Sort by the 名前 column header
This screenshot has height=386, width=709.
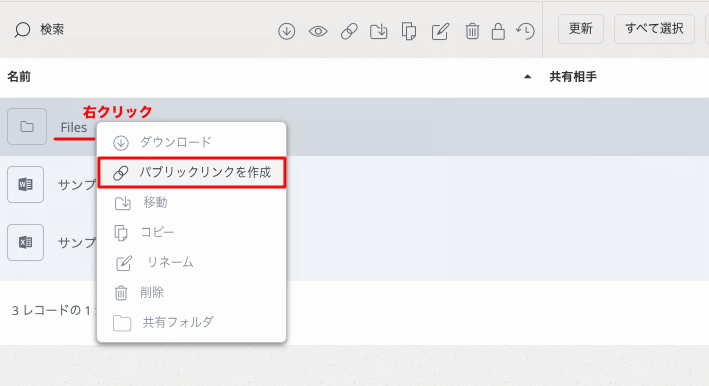coord(19,77)
